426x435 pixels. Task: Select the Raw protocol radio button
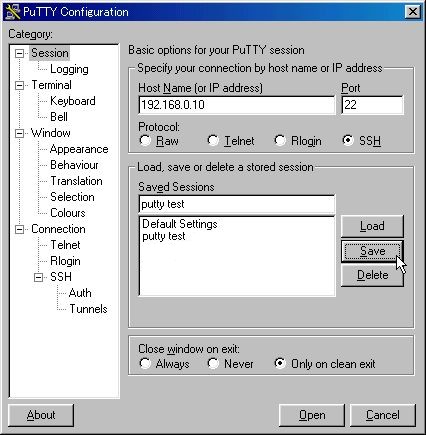(145, 140)
